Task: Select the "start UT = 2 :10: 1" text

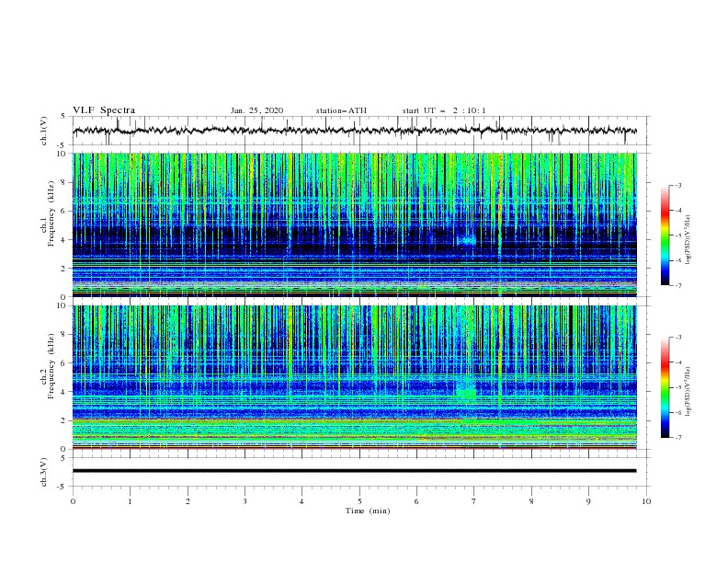Action: [444, 110]
